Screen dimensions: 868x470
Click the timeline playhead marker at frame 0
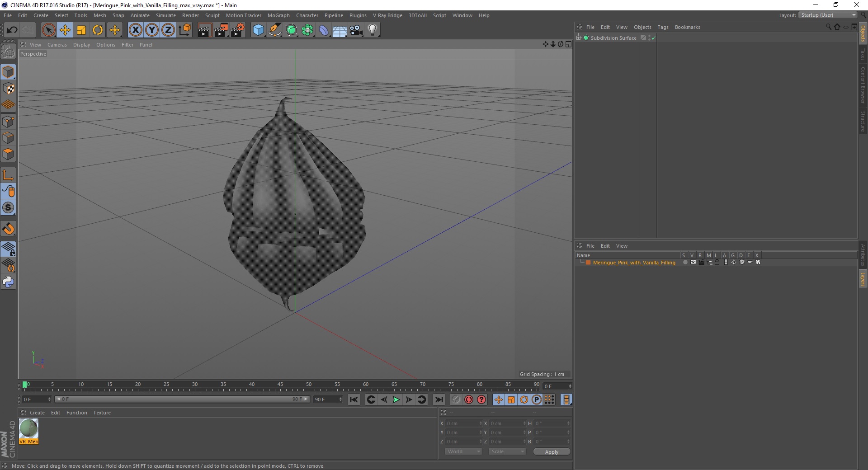tap(25, 385)
